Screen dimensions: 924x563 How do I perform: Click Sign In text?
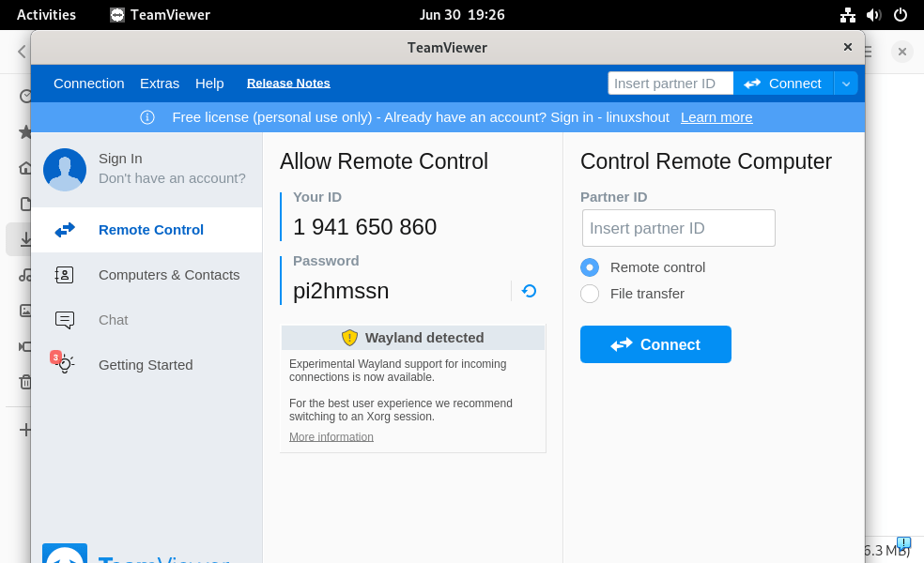pyautogui.click(x=120, y=159)
